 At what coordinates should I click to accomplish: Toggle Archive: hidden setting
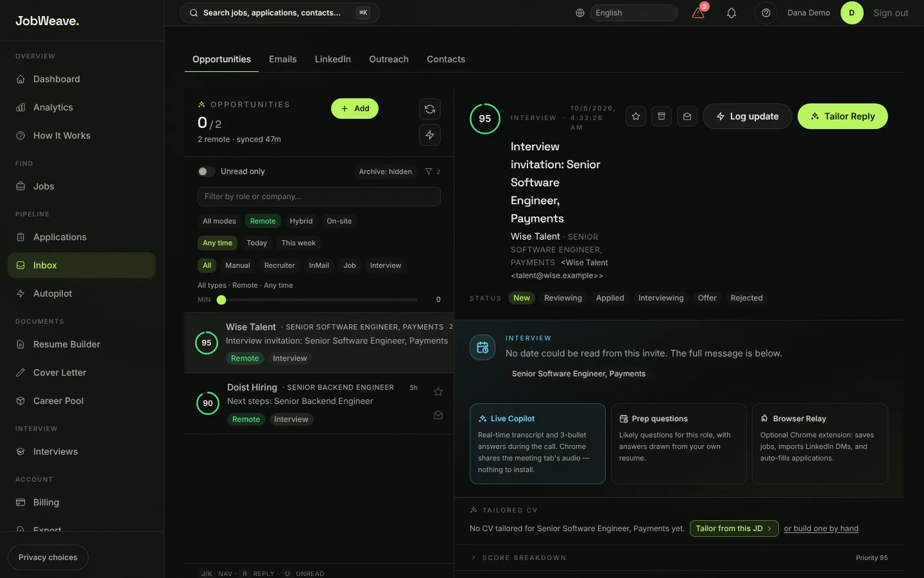(x=385, y=171)
